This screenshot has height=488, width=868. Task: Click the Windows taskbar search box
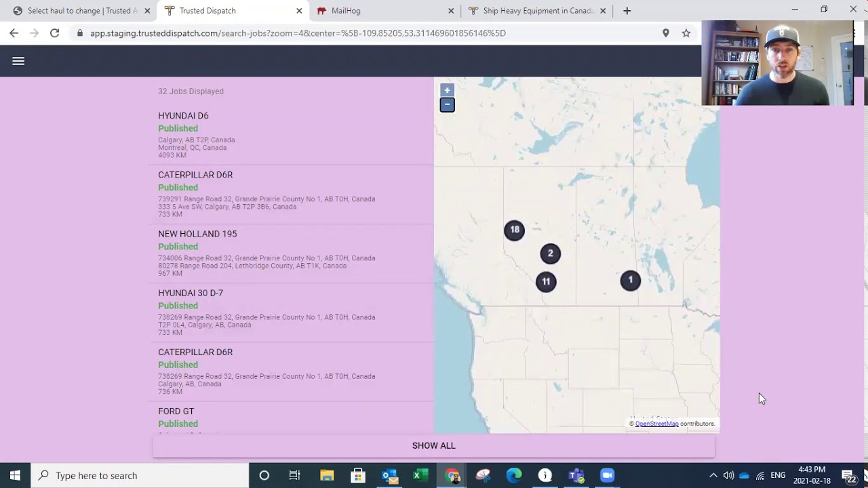(140, 476)
